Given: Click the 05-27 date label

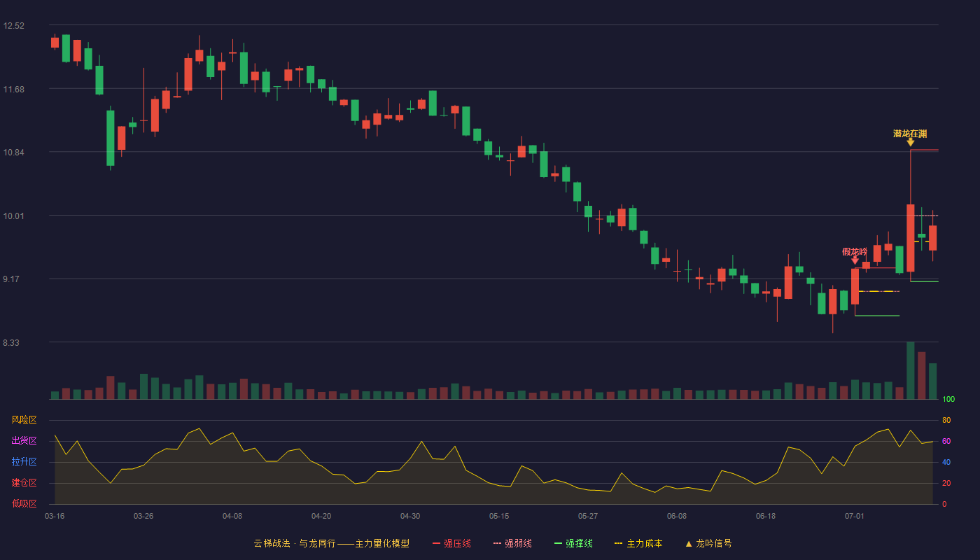Looking at the screenshot, I should coord(588,516).
